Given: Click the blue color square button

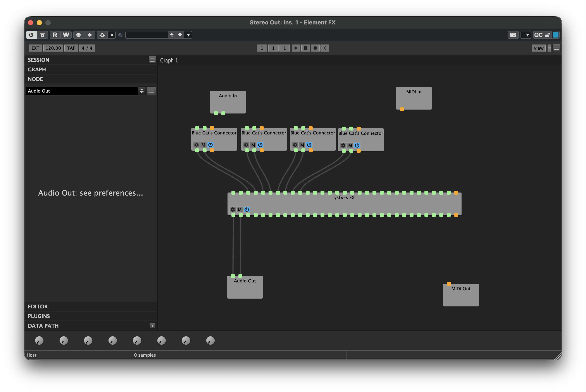Looking at the screenshot, I should (x=555, y=35).
